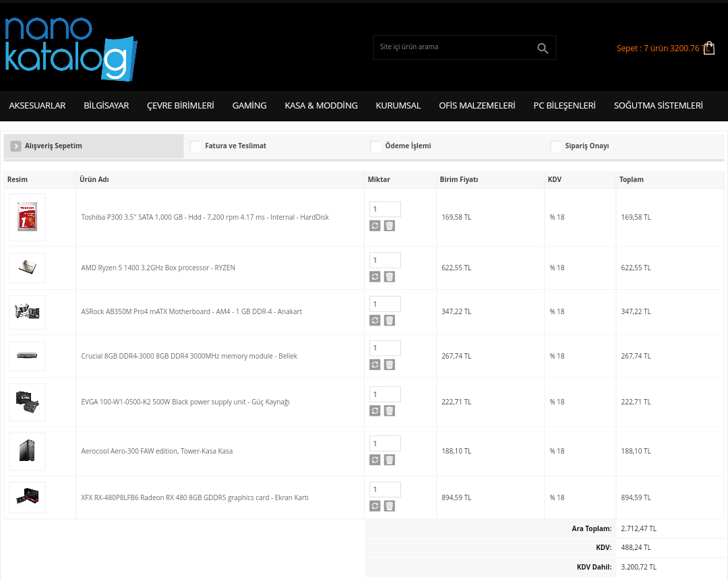Screen dimensions: 728x581
Task: Open the AKSESUARLAR menu
Action: (37, 105)
